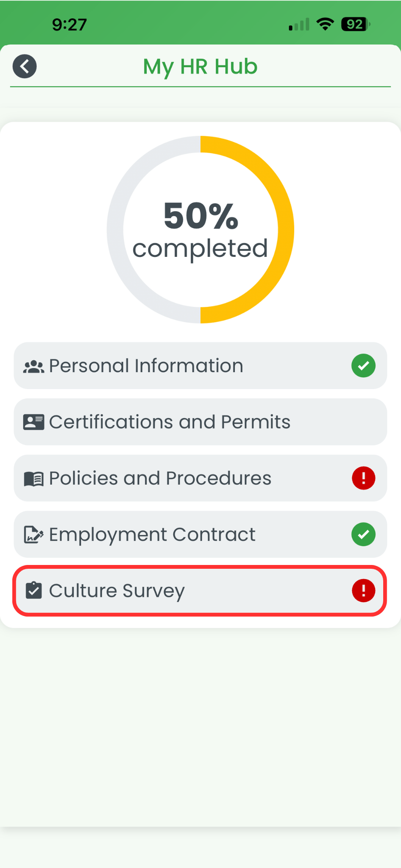Select the Certifications and Permits ID card icon
Screen dimensions: 401x868
[34, 422]
